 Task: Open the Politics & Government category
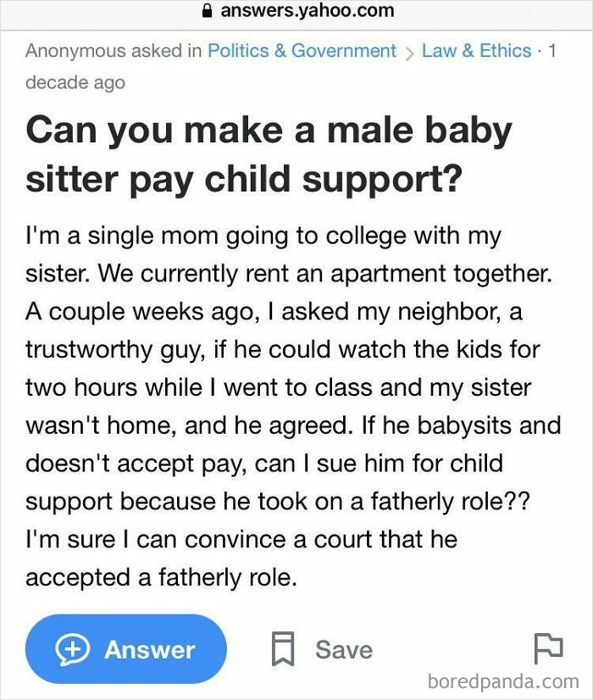point(302,51)
